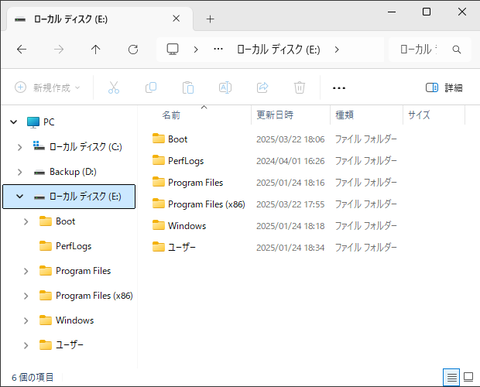480x387 pixels.
Task: Close the ローカル ディスク (E:) tab
Action: click(x=176, y=19)
